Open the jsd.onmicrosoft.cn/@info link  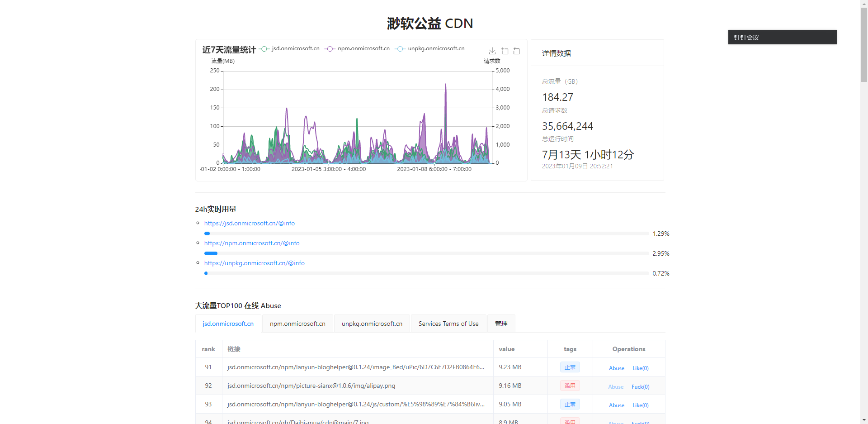[x=250, y=223]
